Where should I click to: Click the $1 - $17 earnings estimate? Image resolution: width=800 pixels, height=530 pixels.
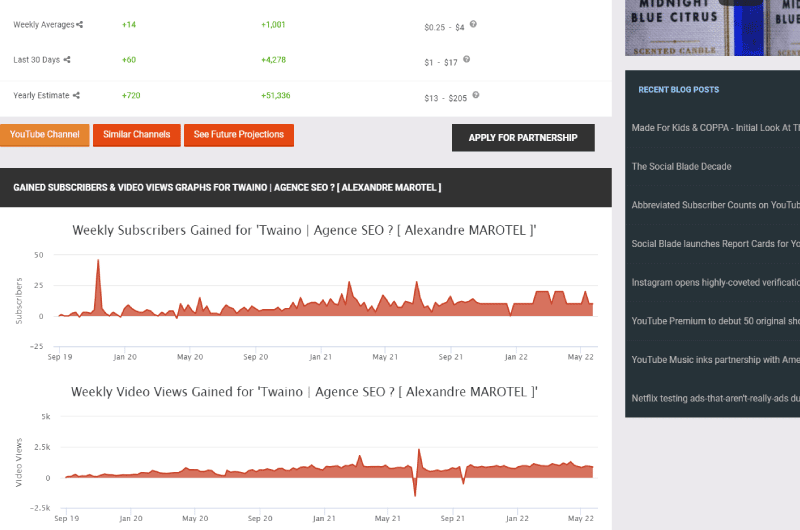click(441, 62)
